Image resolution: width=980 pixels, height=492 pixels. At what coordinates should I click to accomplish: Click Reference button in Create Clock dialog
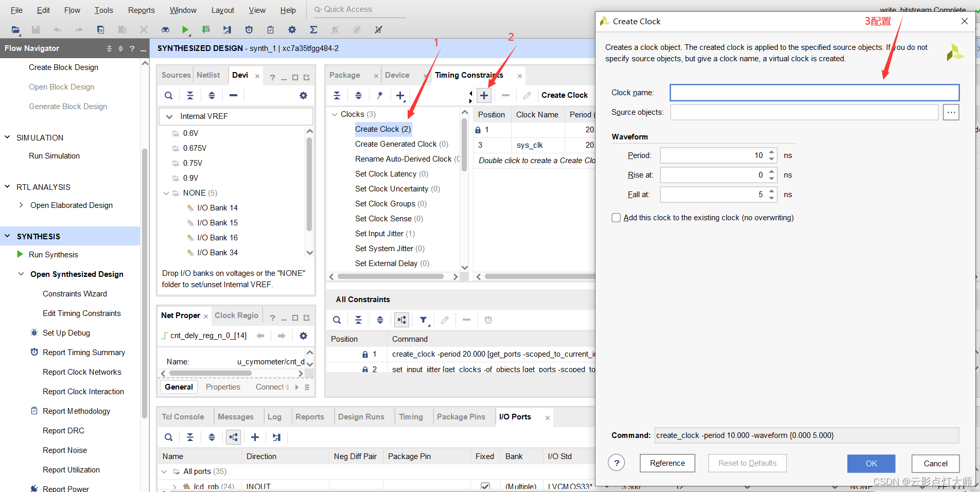tap(667, 463)
